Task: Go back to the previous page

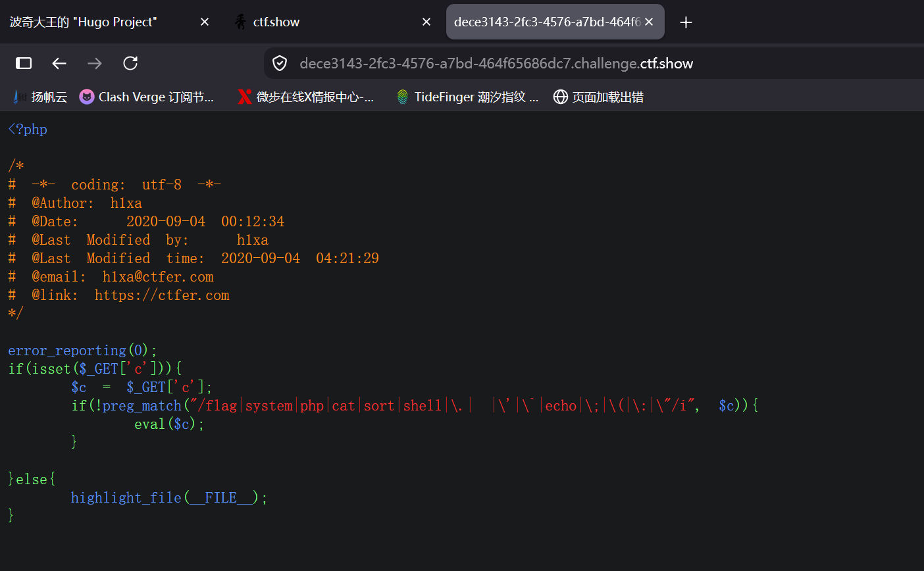Action: pyautogui.click(x=59, y=63)
